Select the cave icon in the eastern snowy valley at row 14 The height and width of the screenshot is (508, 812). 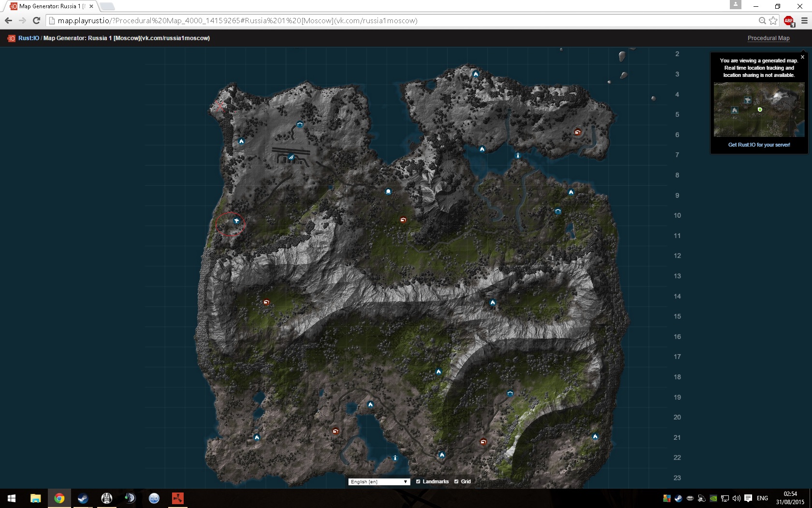point(493,302)
